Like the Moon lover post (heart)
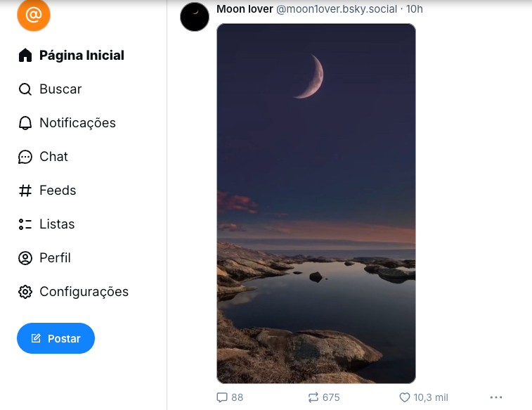Screen dimensions: 532x410 (405, 397)
